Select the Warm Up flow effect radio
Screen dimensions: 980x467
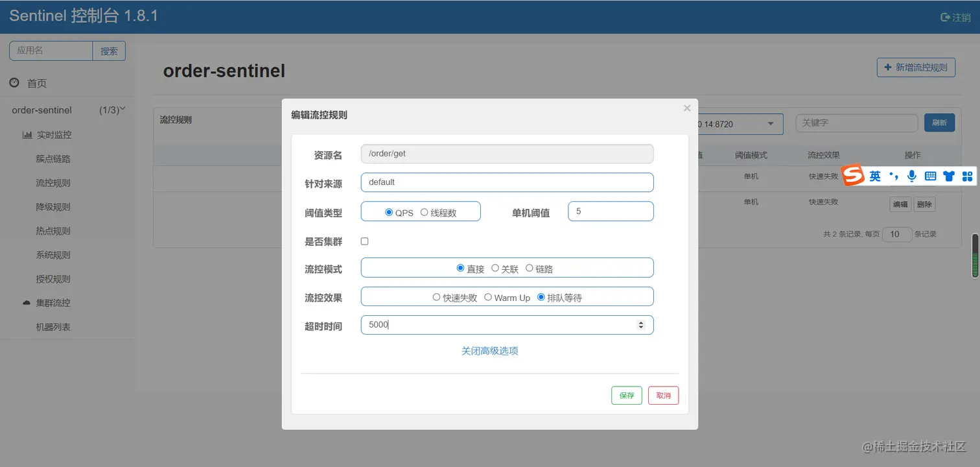(x=488, y=297)
